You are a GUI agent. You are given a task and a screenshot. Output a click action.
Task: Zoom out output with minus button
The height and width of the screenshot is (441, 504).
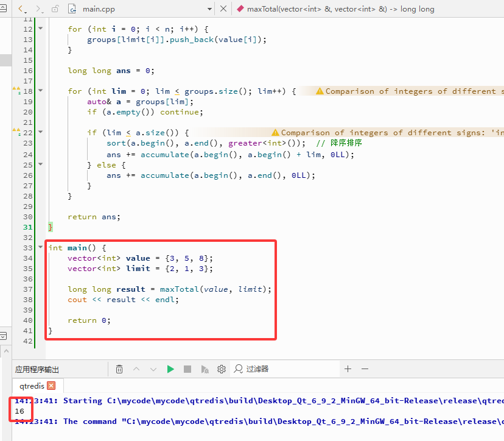tap(365, 369)
